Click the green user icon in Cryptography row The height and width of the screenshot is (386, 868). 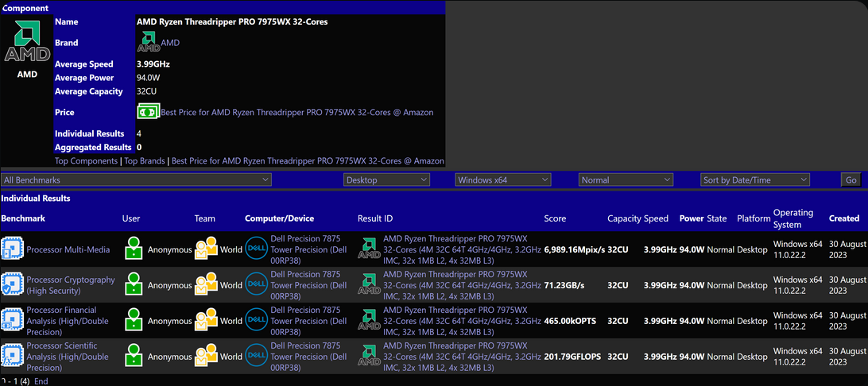[x=133, y=284]
